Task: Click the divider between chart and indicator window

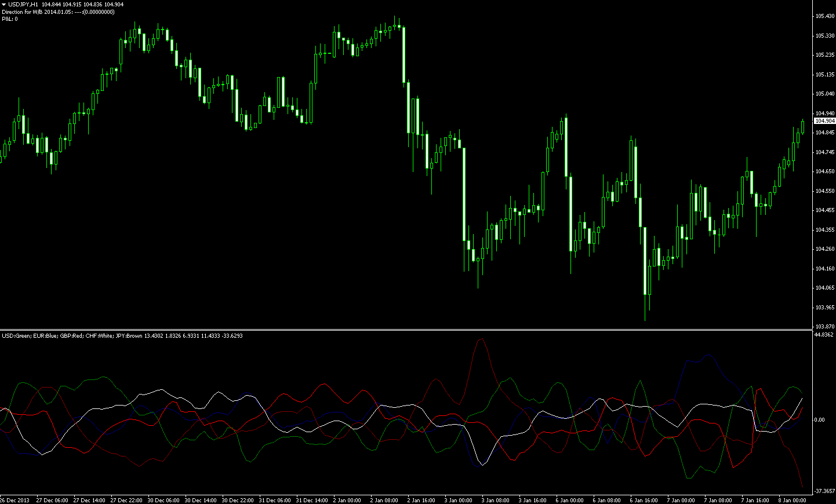Action: (406, 330)
